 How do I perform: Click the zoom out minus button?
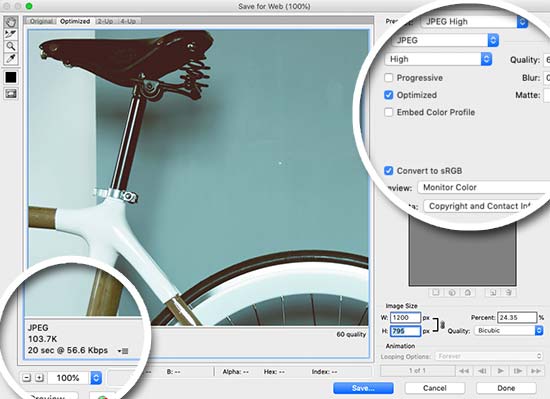pos(27,378)
